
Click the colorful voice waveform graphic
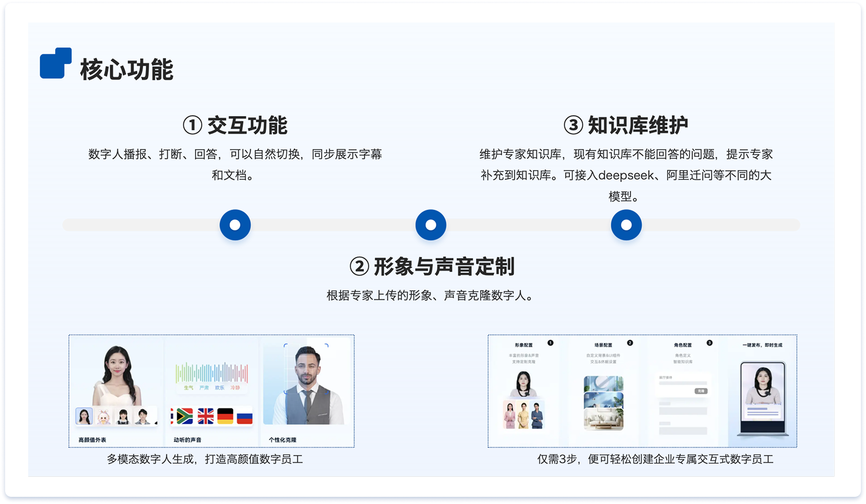point(212,373)
